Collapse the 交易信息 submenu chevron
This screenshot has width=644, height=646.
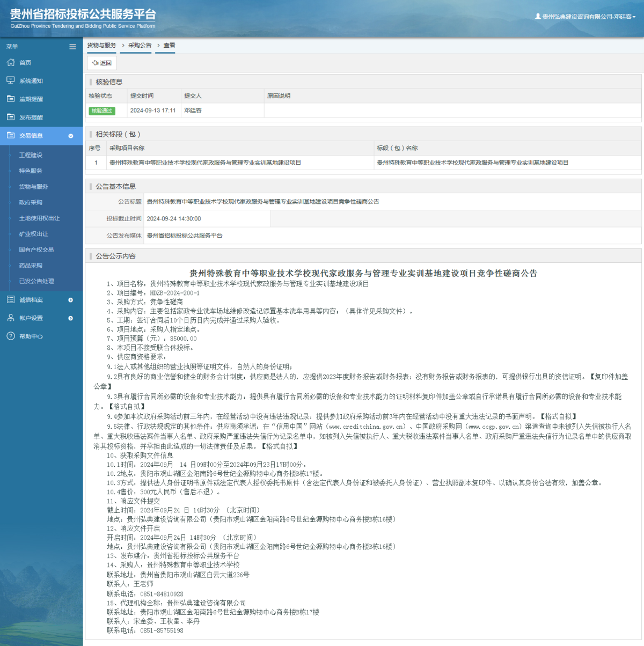(71, 136)
